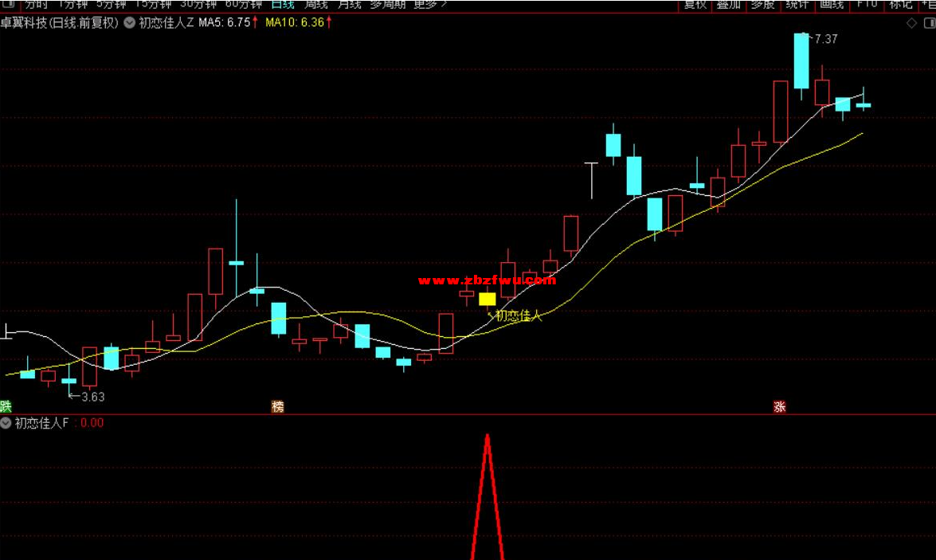This screenshot has height=560, width=936.
Task: Click the red 0.00 indicator value
Action: (92, 423)
